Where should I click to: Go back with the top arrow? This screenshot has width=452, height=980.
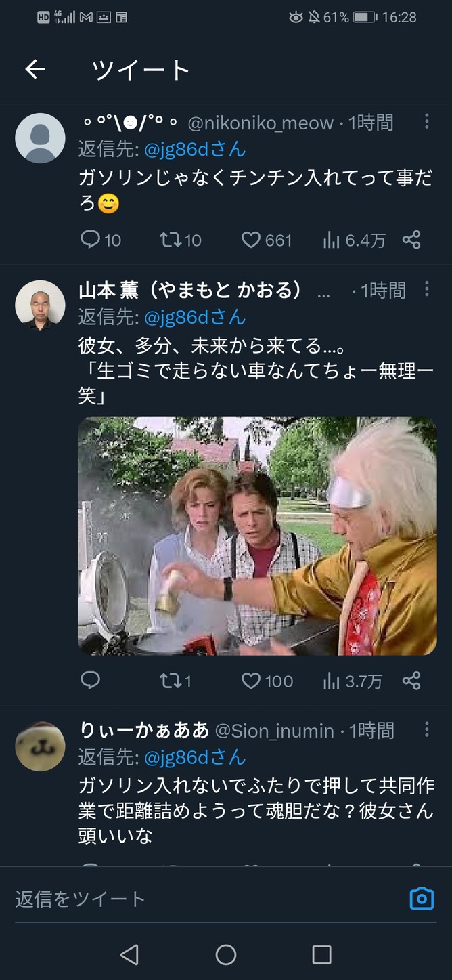(x=35, y=69)
